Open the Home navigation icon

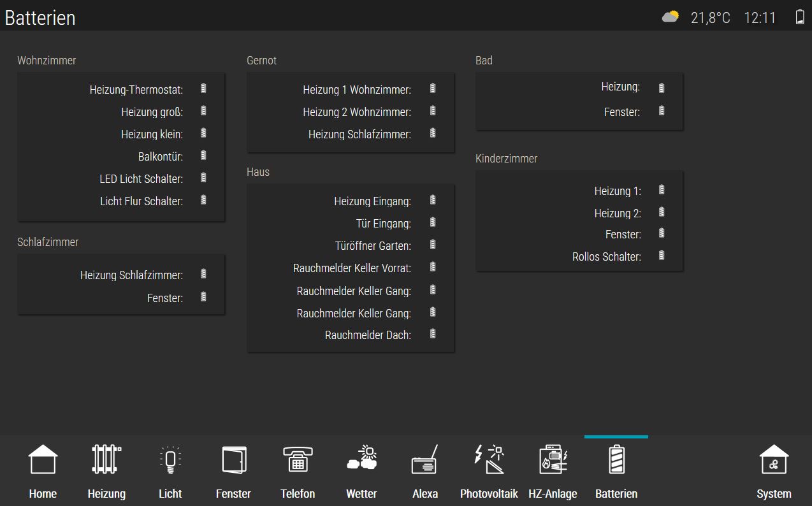[x=43, y=459]
